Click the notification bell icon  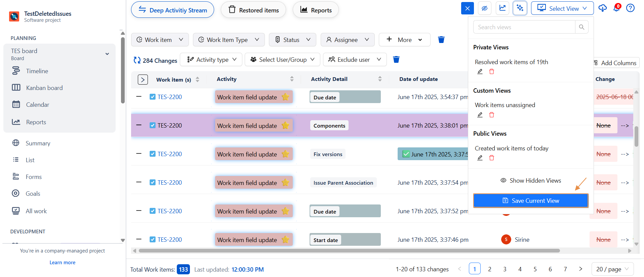tap(616, 8)
